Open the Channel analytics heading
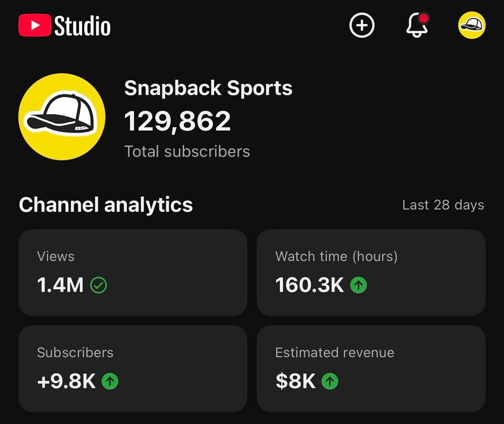The width and height of the screenshot is (504, 424). 106,205
